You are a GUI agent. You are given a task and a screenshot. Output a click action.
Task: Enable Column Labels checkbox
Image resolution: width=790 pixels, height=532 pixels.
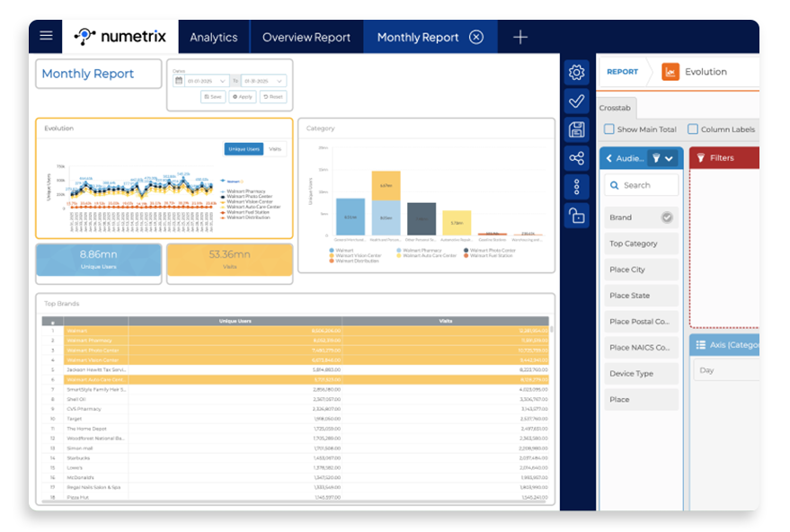pyautogui.click(x=693, y=129)
